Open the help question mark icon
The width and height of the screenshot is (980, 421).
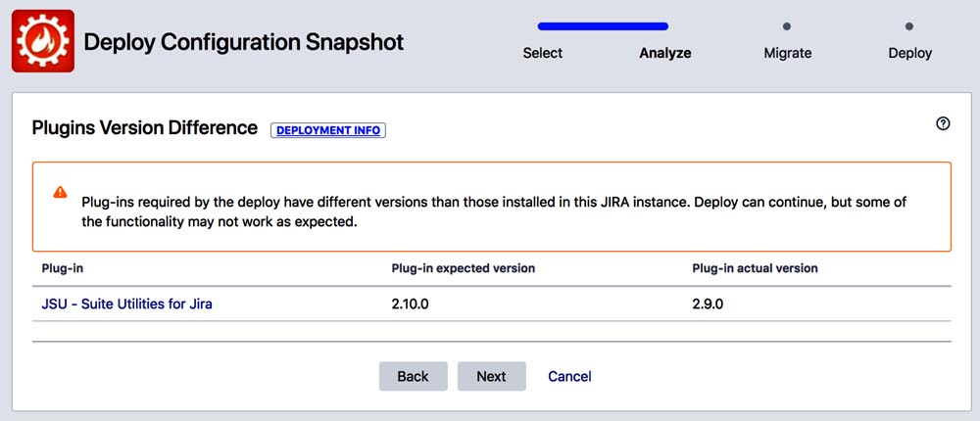(x=943, y=123)
